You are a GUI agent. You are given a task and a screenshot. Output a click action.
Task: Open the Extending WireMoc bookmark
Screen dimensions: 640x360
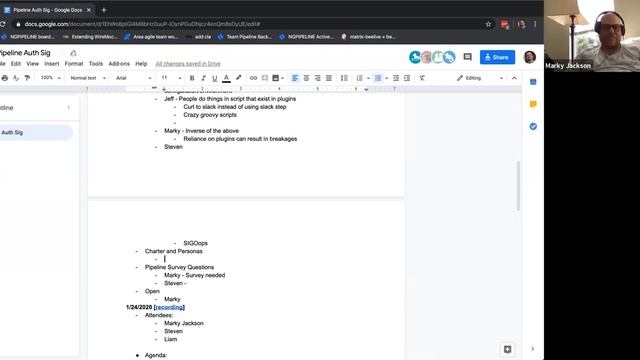90,37
